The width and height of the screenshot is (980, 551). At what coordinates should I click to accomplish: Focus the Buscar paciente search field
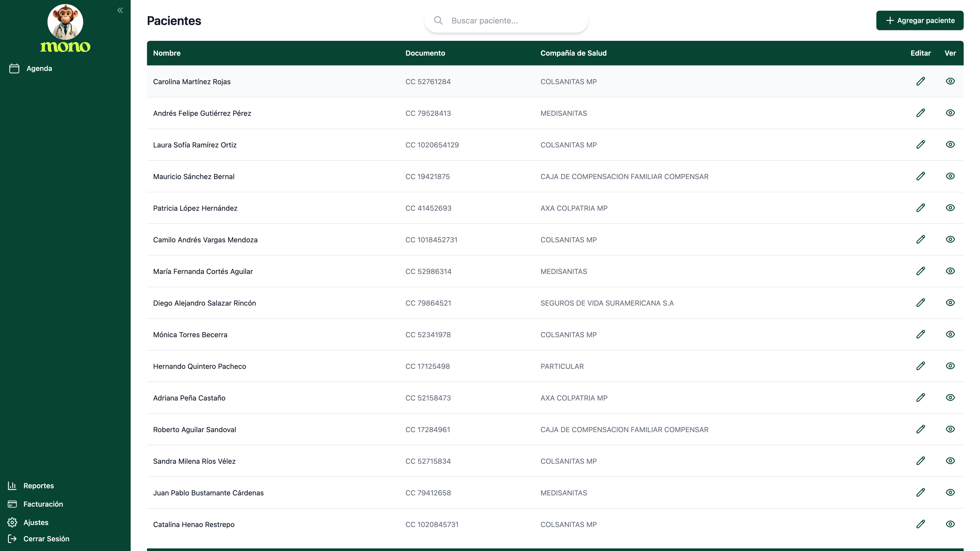(506, 20)
